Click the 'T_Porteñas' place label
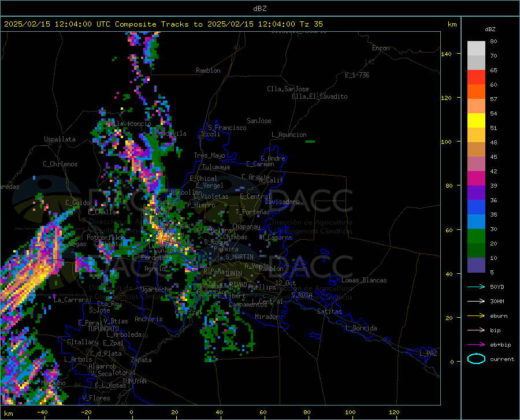Viewport: 520px width, 420px height. pyautogui.click(x=252, y=212)
